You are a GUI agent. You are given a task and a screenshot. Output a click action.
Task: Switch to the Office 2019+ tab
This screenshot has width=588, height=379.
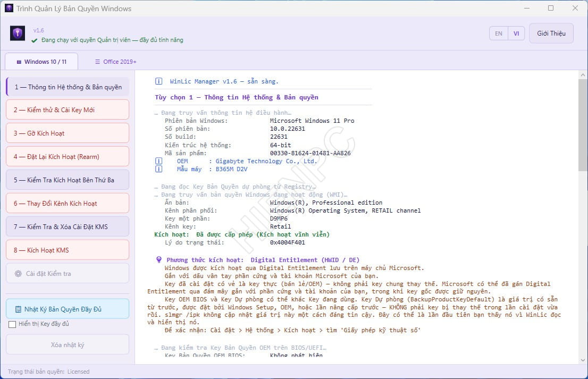115,62
